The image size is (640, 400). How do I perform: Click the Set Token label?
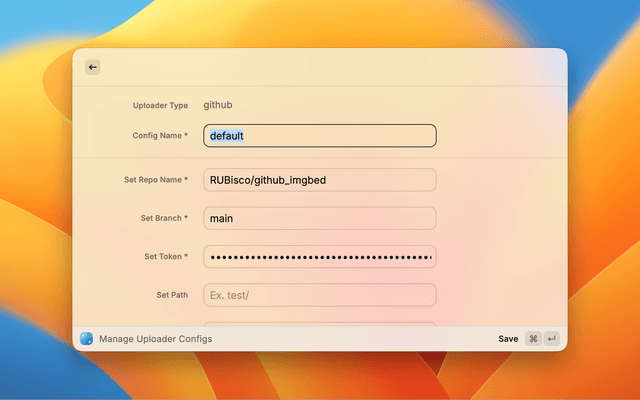click(x=166, y=257)
